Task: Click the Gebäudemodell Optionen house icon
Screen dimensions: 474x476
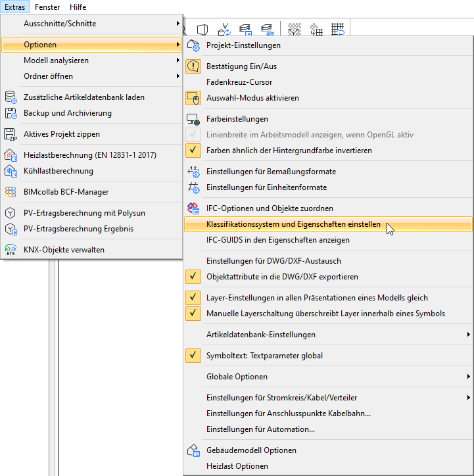Action: click(193, 450)
